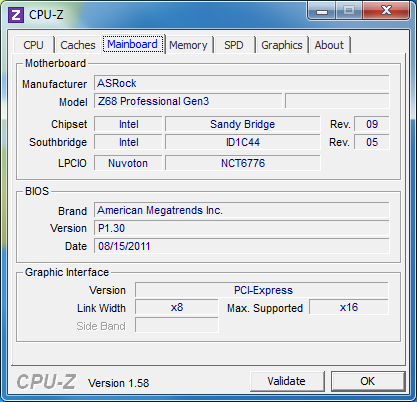Click the empty field beside Model

click(x=337, y=101)
